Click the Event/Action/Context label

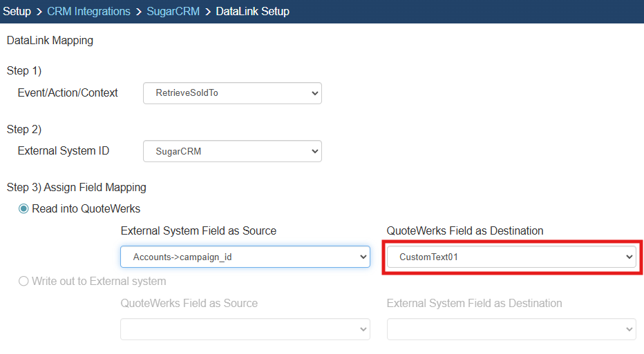pos(68,92)
